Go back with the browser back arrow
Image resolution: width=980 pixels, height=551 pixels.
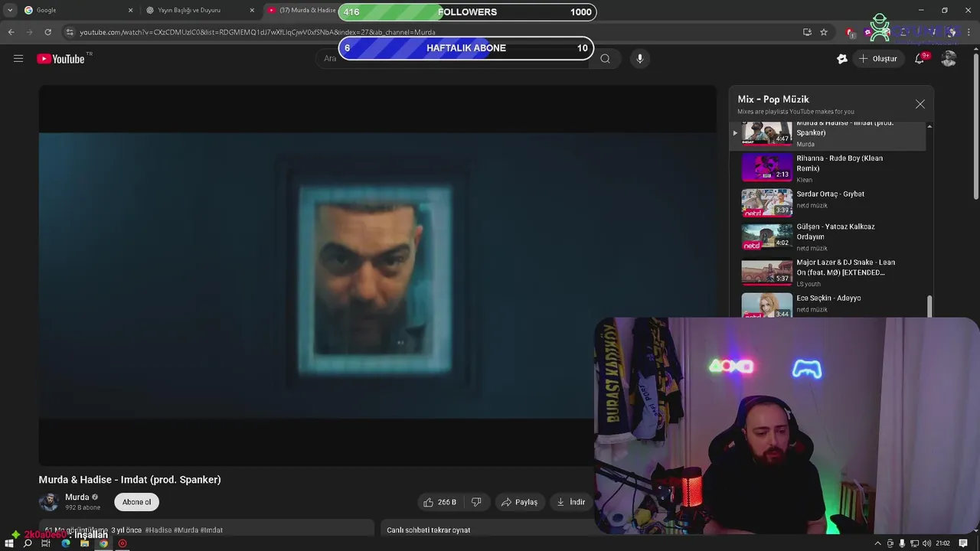click(11, 32)
